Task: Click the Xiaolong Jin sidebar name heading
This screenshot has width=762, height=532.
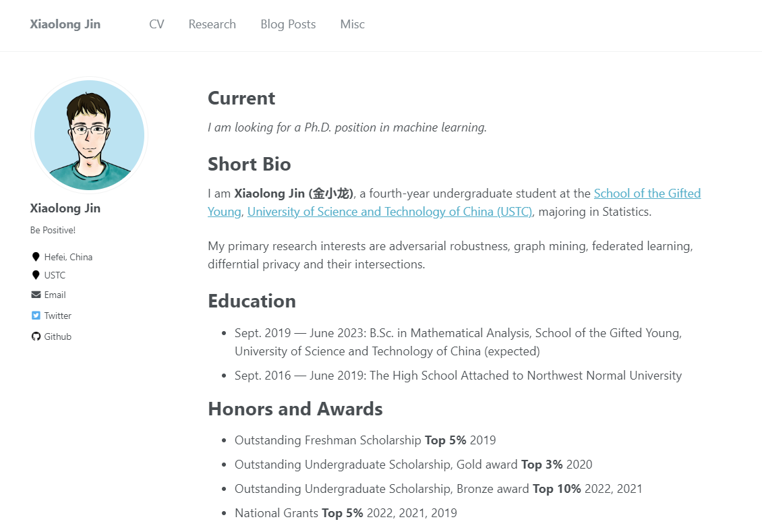Action: (65, 208)
